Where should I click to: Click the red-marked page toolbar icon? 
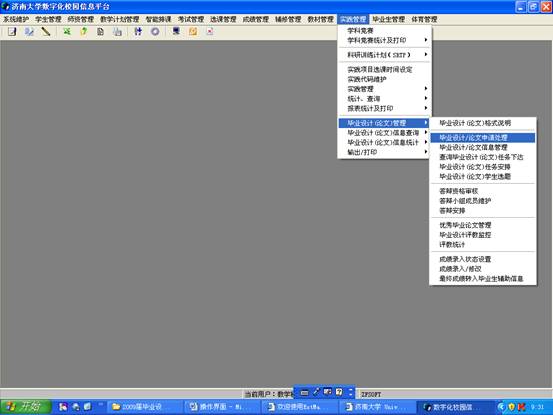tap(210, 32)
